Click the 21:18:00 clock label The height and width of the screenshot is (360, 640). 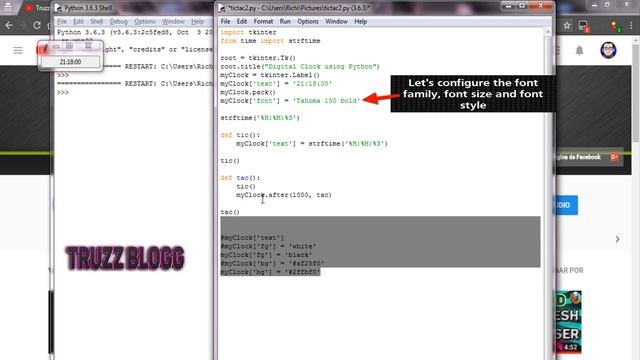70,62
